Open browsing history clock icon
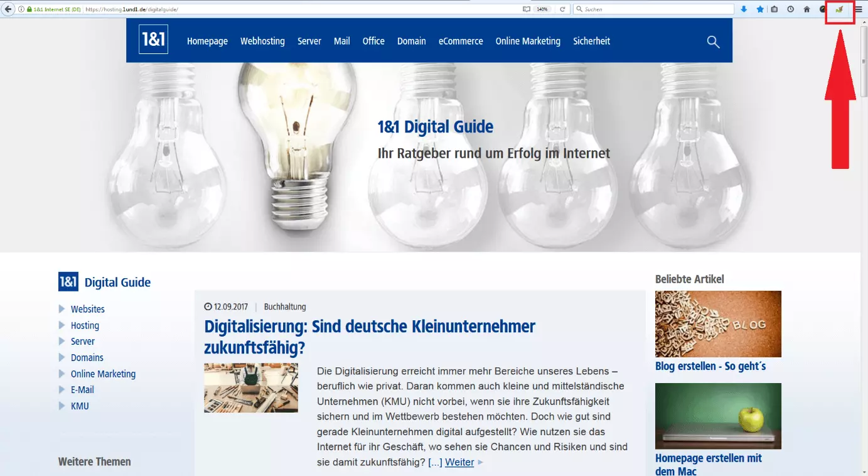The width and height of the screenshot is (868, 476). [791, 9]
